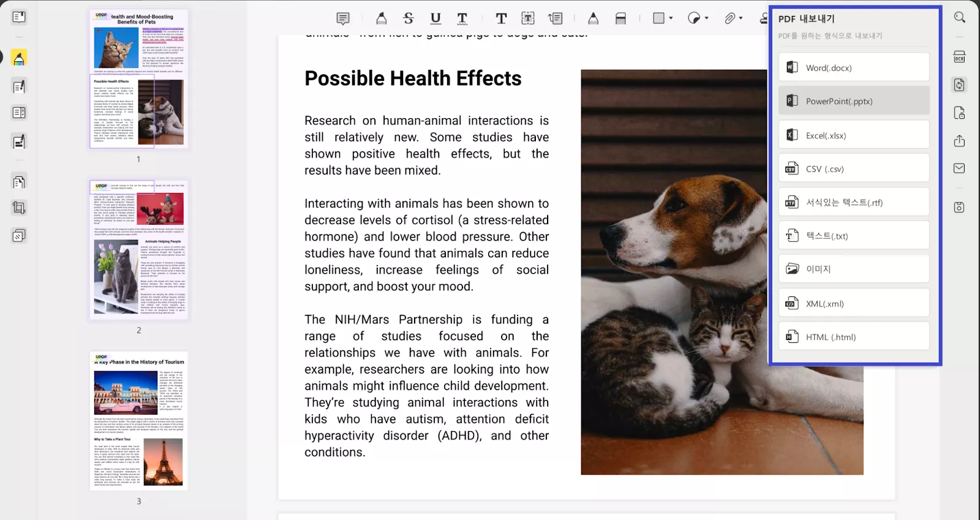Open page 2 thumbnail with cats
Image resolution: width=980 pixels, height=520 pixels.
tap(138, 249)
